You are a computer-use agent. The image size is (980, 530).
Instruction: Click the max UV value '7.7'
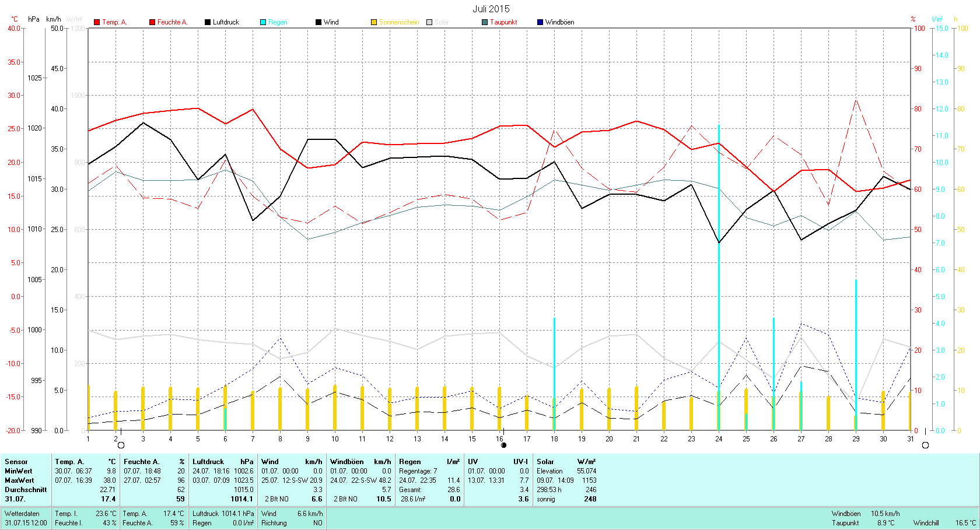(x=524, y=480)
